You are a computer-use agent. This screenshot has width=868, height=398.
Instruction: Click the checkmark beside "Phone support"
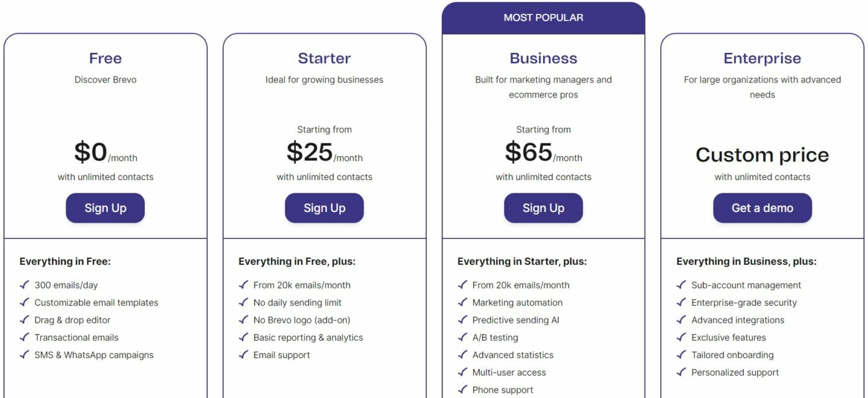coord(463,390)
